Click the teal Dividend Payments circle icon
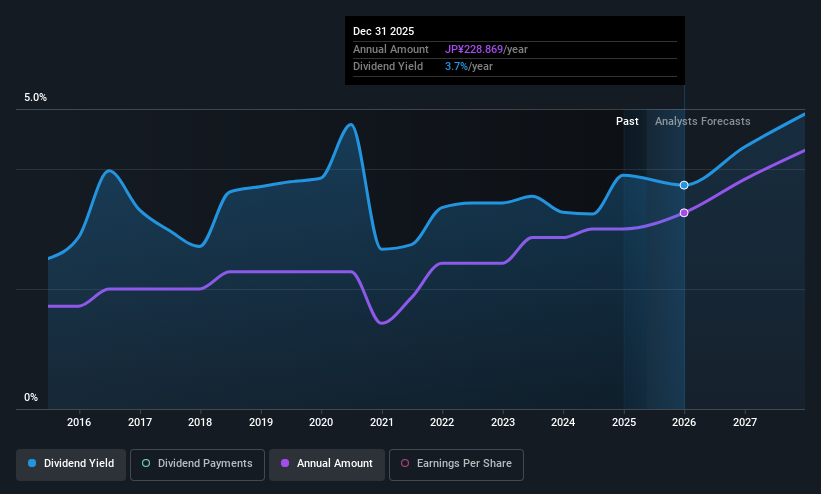The image size is (821, 494). 146,464
